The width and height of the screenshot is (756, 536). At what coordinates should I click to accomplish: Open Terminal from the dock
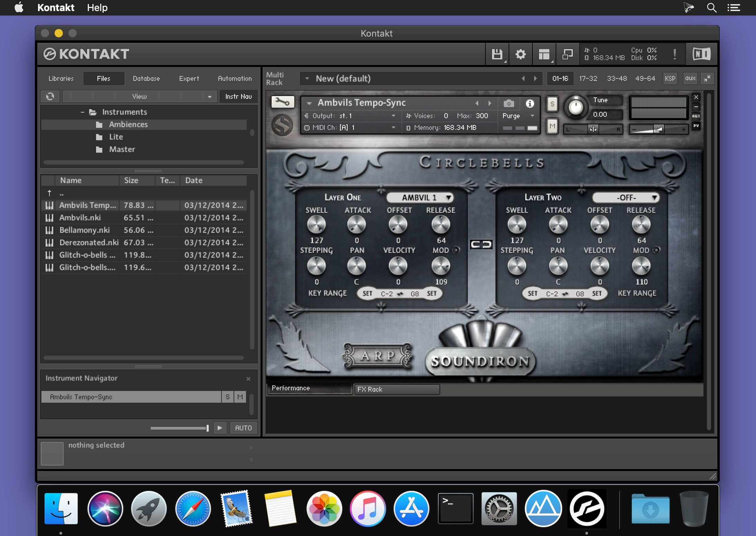point(455,508)
